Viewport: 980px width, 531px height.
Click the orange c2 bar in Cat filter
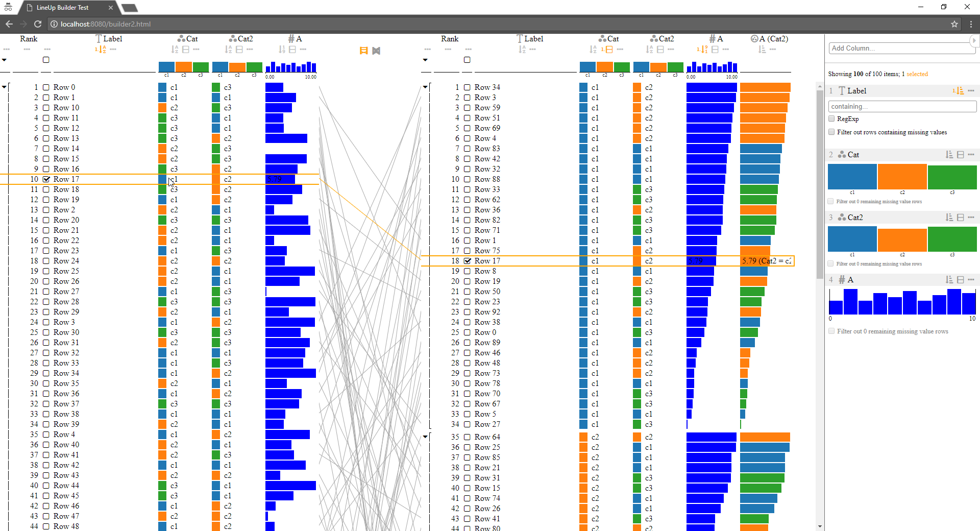(902, 177)
